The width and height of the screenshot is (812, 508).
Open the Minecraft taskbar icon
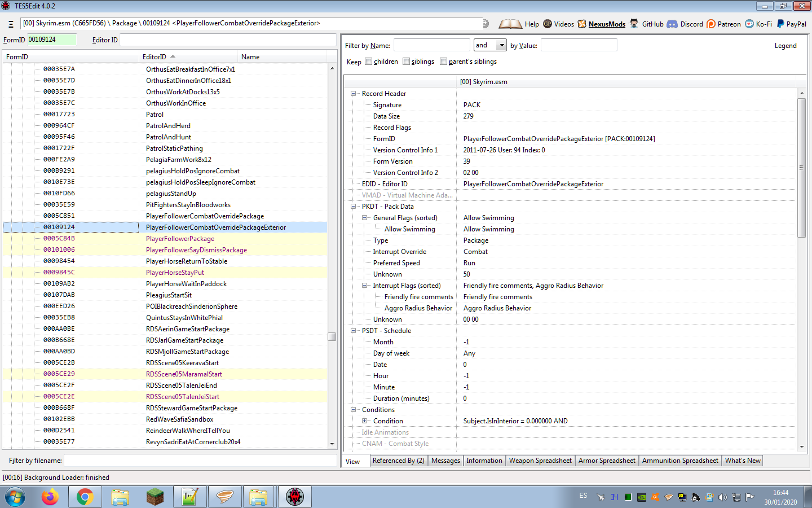[155, 497]
